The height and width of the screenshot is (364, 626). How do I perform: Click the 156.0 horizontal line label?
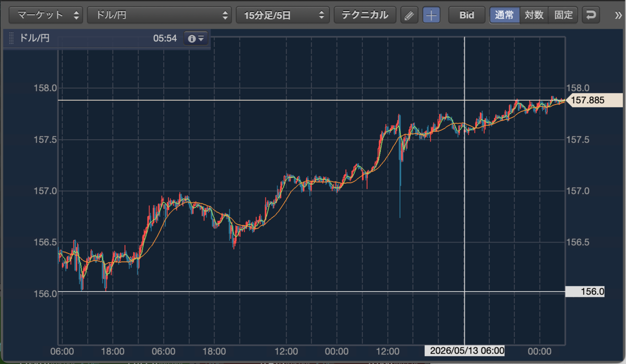coord(585,292)
